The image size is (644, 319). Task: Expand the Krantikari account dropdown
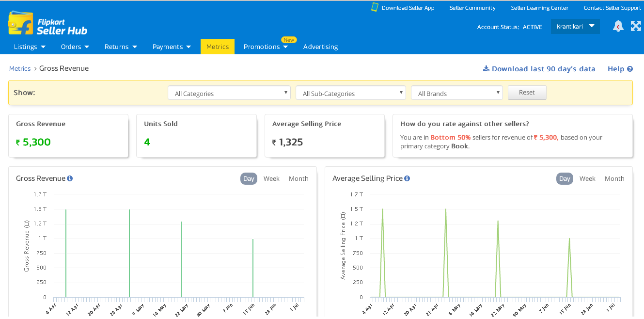click(575, 26)
